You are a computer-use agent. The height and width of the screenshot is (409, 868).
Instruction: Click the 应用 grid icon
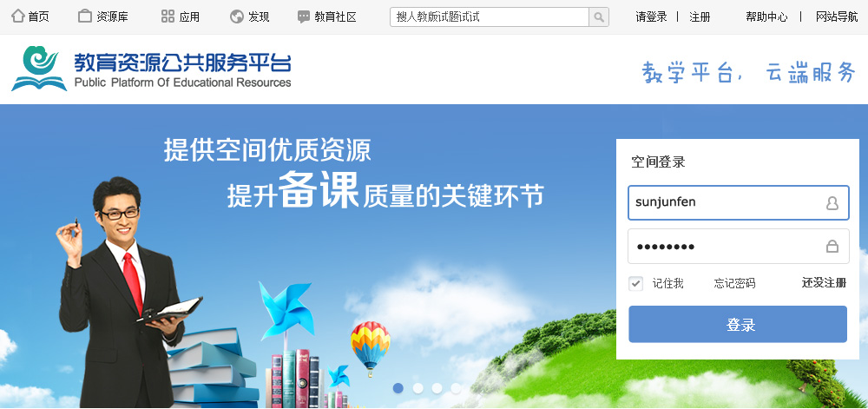tap(168, 16)
